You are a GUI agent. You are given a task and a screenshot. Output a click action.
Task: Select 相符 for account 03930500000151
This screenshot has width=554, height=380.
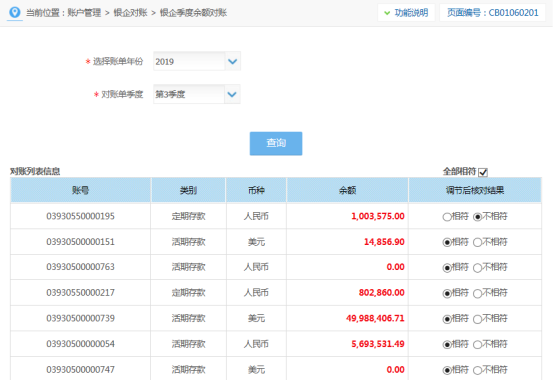click(447, 242)
